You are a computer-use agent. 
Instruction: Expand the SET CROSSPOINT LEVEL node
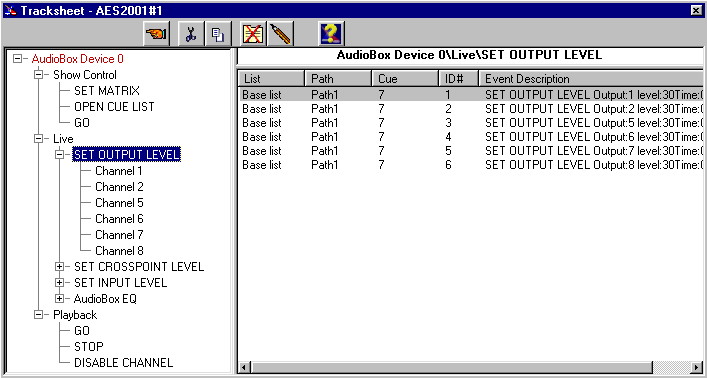59,267
